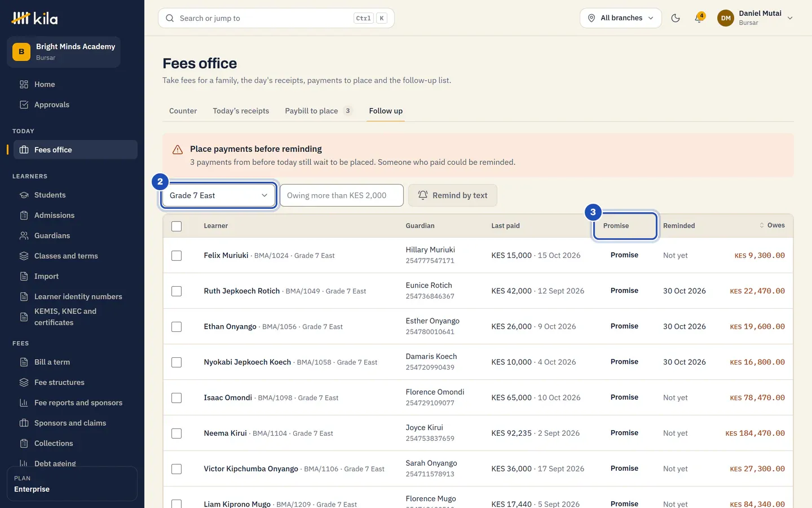Open Home via its sidebar icon
Image resolution: width=812 pixels, height=508 pixels.
click(24, 84)
